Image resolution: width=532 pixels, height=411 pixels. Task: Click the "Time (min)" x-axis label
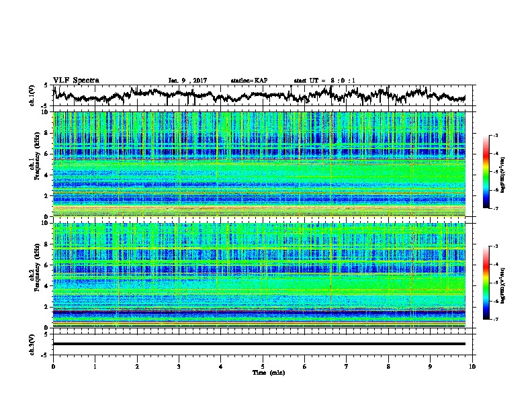269,373
